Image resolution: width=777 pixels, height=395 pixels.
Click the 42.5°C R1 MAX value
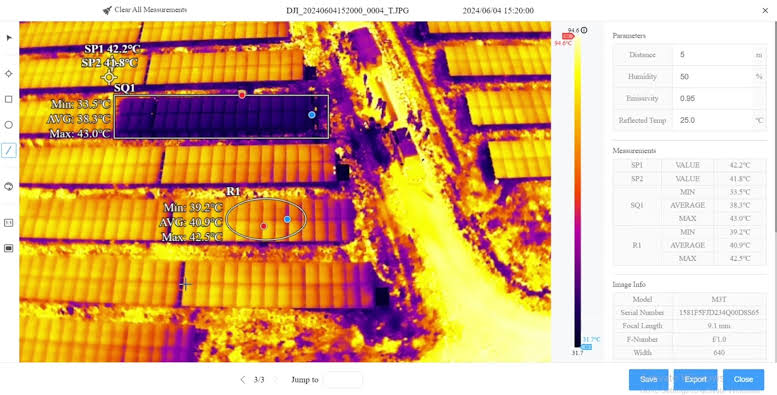coord(740,259)
